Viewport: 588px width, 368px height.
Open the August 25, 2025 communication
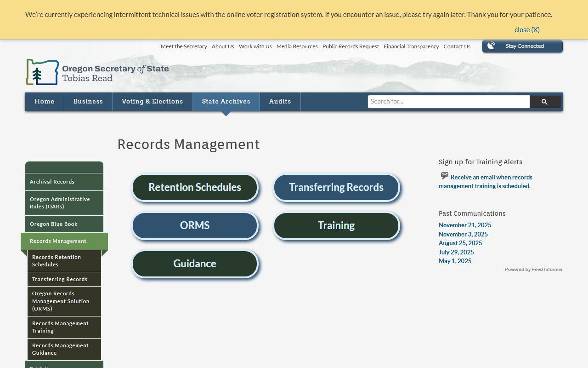(460, 243)
